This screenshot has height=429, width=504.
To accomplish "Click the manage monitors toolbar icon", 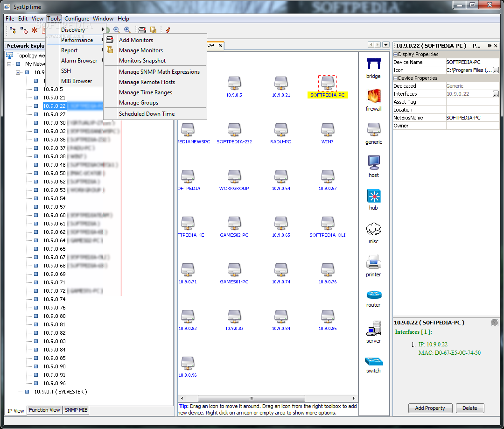I will click(153, 30).
